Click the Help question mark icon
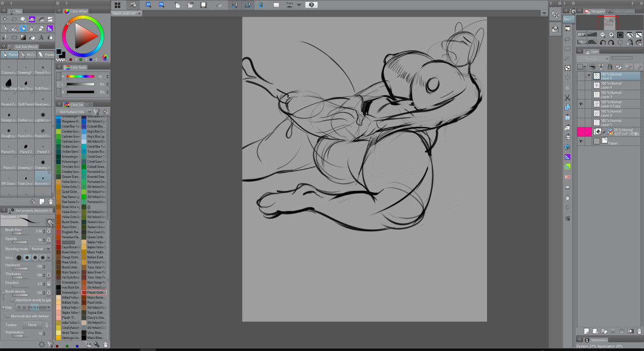The height and width of the screenshot is (351, 644). (x=311, y=5)
